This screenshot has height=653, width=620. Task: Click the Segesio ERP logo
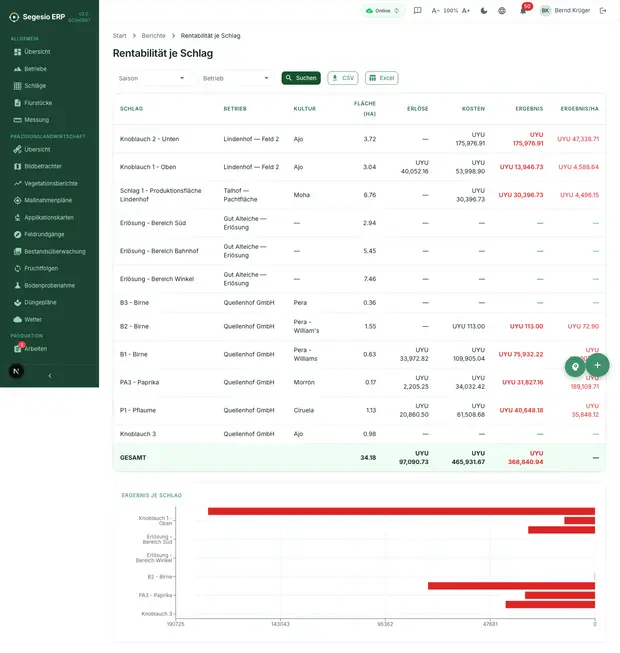37,17
